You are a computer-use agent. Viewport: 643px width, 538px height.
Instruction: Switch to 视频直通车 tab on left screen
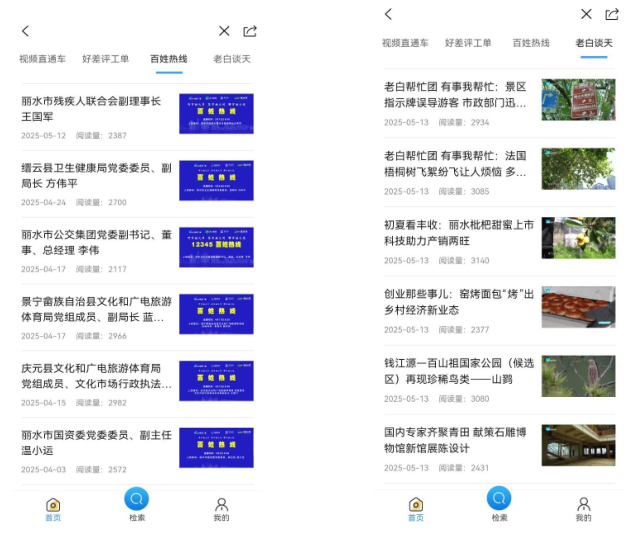pos(42,59)
